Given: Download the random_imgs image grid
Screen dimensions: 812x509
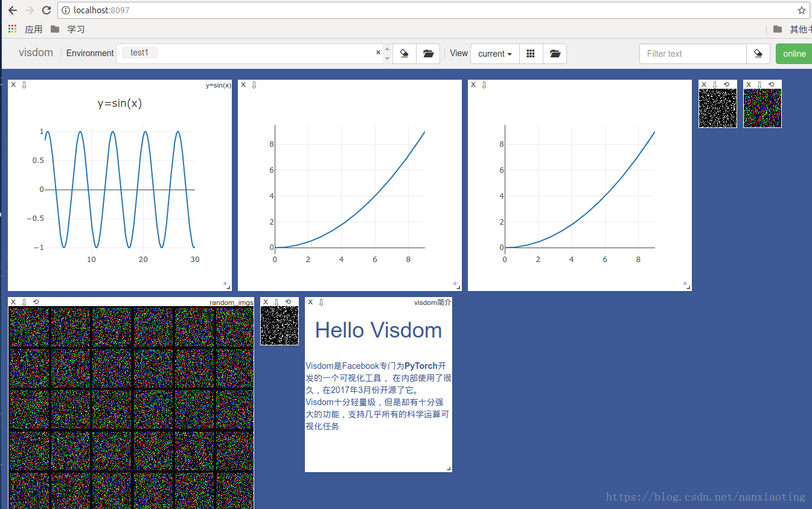Looking at the screenshot, I should click(x=24, y=302).
